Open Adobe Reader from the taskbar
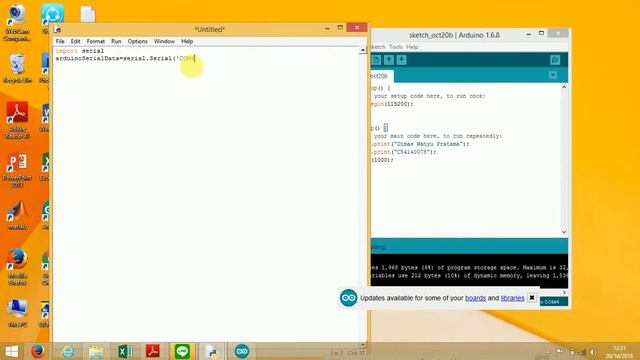 [153, 351]
